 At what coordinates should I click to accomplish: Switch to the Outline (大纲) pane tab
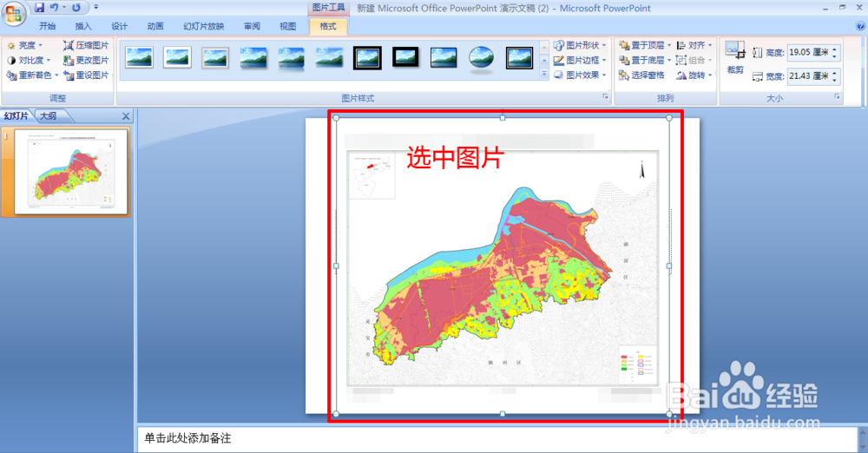(x=49, y=115)
